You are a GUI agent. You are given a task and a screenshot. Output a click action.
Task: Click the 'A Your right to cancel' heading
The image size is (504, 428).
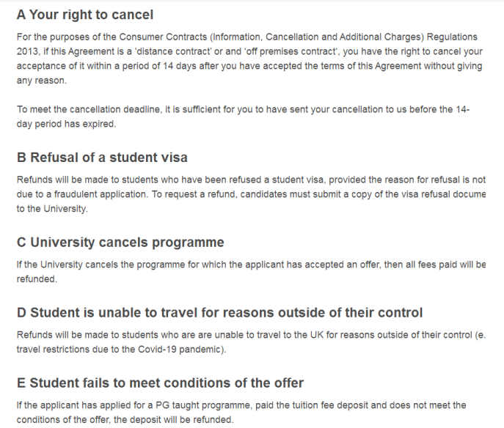85,15
